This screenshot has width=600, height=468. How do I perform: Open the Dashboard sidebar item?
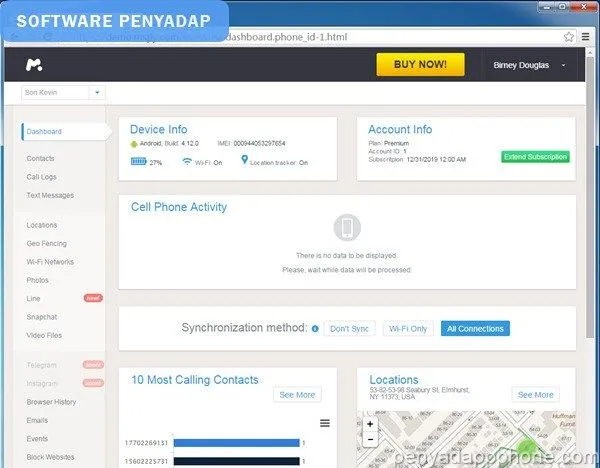tap(64, 132)
